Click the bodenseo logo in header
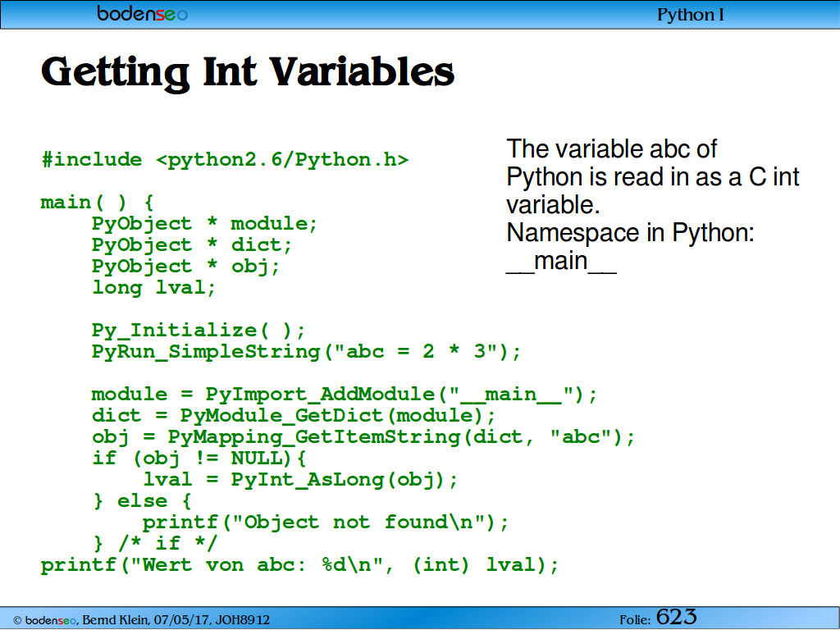Image resolution: width=840 pixels, height=630 pixels. [x=143, y=13]
